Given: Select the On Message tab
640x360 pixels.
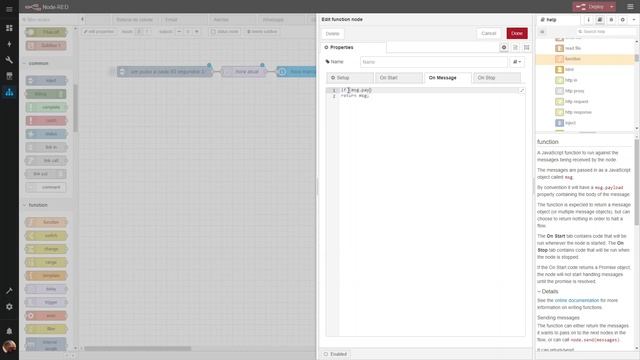Looking at the screenshot, I should 448,78.
